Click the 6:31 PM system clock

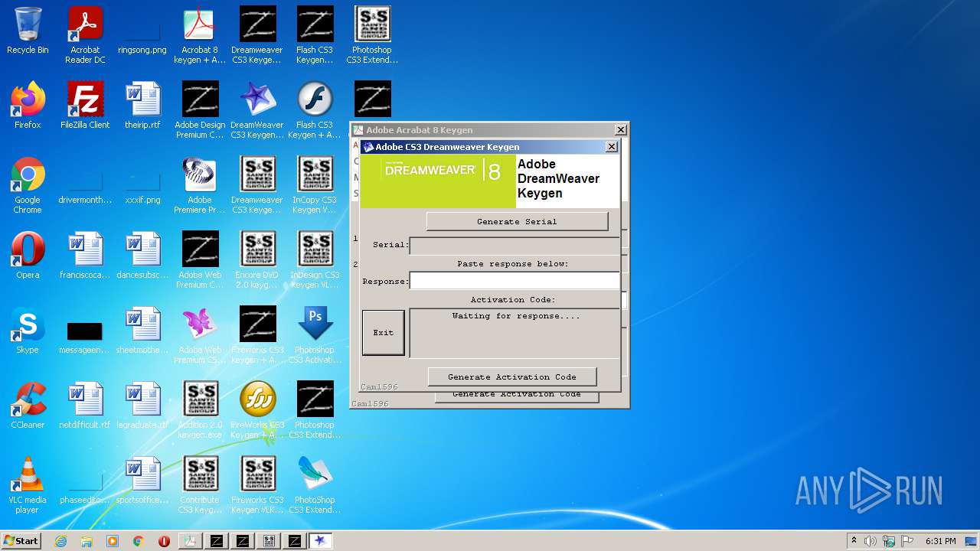coord(940,541)
